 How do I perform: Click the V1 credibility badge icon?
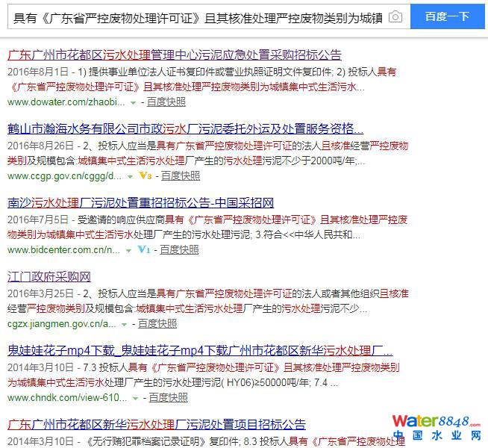[x=144, y=249]
